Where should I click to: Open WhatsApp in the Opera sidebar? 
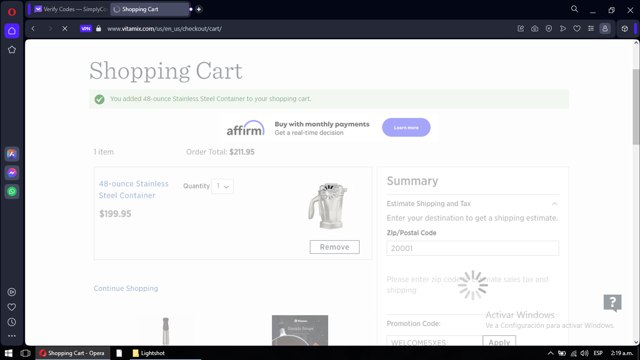pyautogui.click(x=12, y=191)
